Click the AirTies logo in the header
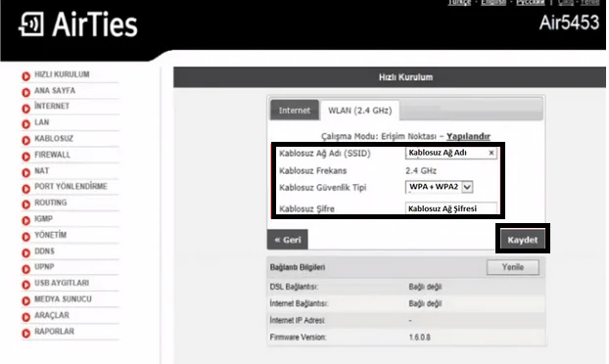The height and width of the screenshot is (364, 609). 78,24
